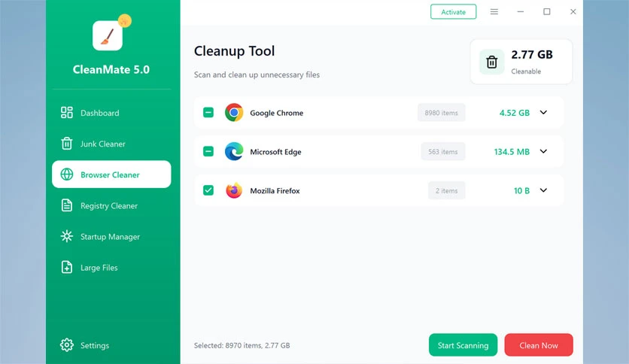Image resolution: width=629 pixels, height=364 pixels.
Task: Open Startup Manager
Action: click(x=111, y=236)
